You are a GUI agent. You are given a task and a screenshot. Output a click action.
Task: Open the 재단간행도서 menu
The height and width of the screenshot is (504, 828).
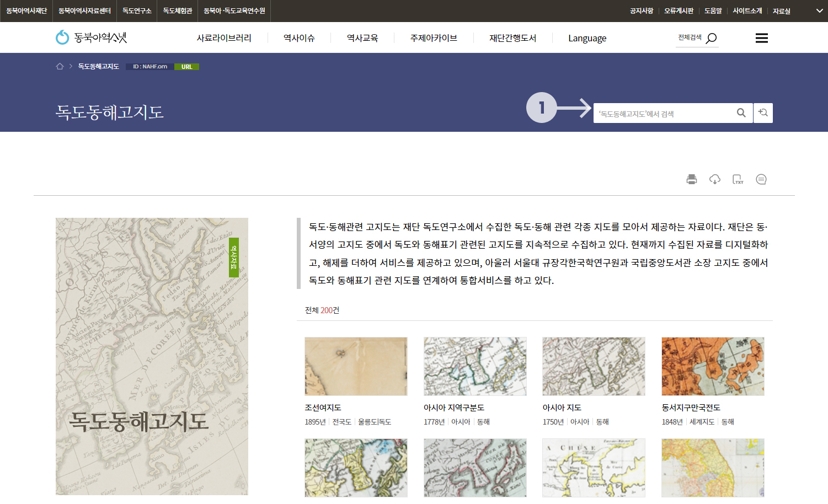click(x=512, y=38)
